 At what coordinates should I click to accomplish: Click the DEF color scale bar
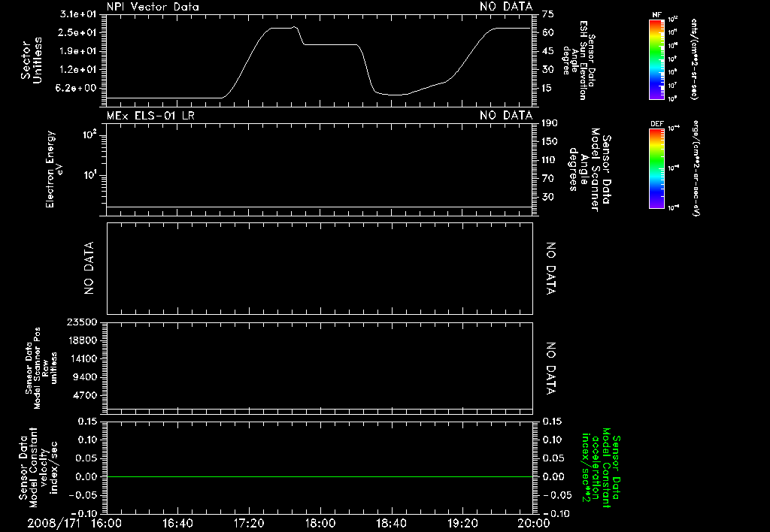[x=656, y=168]
